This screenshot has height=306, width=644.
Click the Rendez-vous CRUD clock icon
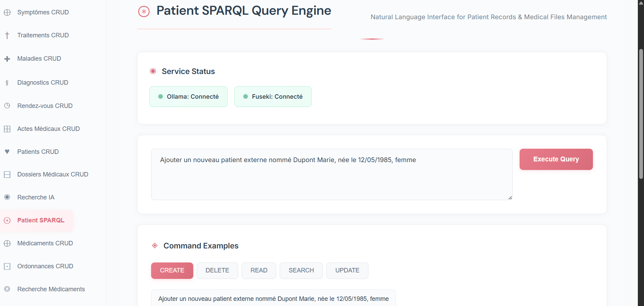click(x=7, y=106)
